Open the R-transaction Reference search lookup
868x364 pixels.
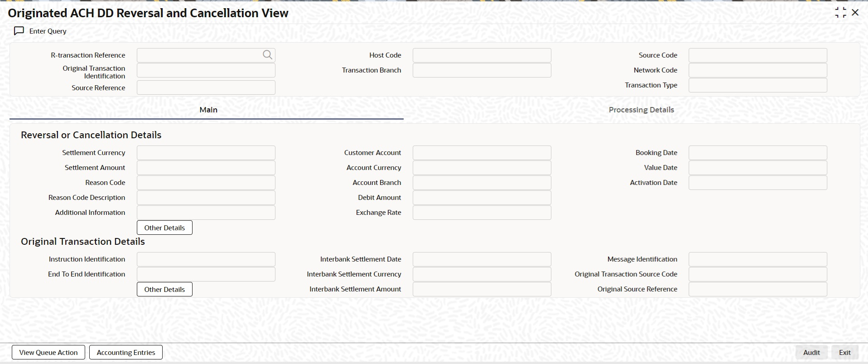tap(267, 55)
